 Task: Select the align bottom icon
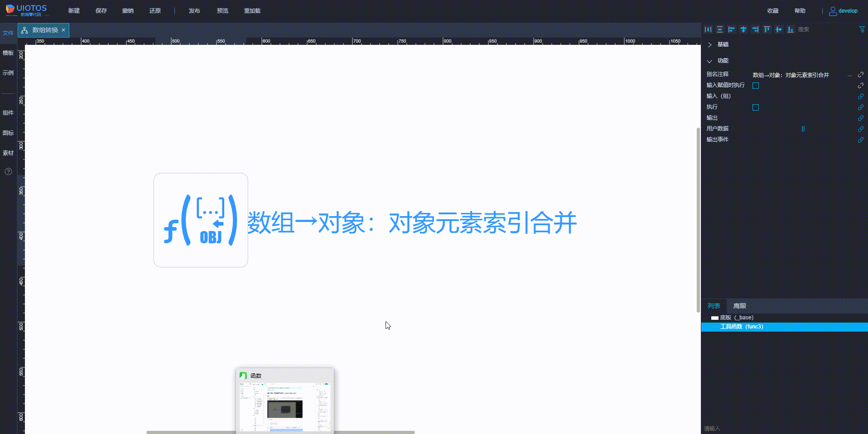[x=791, y=29]
